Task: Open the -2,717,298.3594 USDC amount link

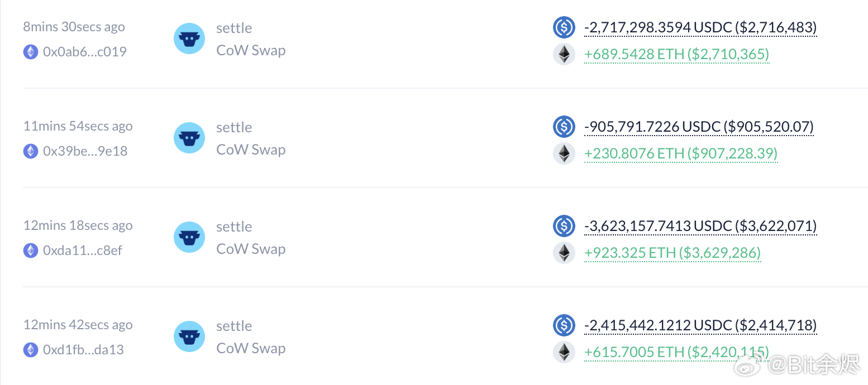Action: click(x=700, y=27)
